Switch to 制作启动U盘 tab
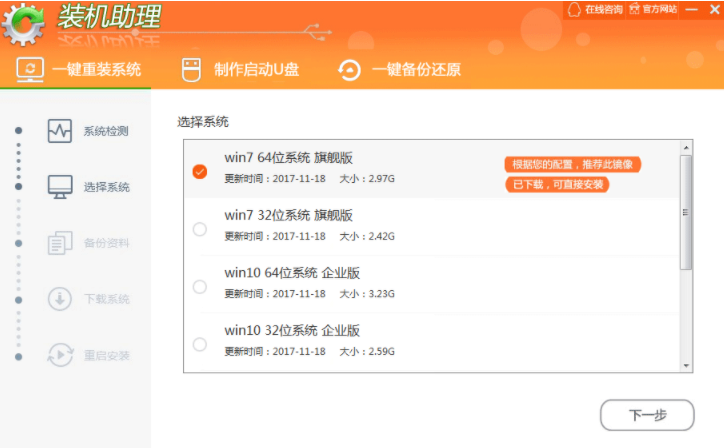Viewport: 724px width, 448px height. pos(240,70)
